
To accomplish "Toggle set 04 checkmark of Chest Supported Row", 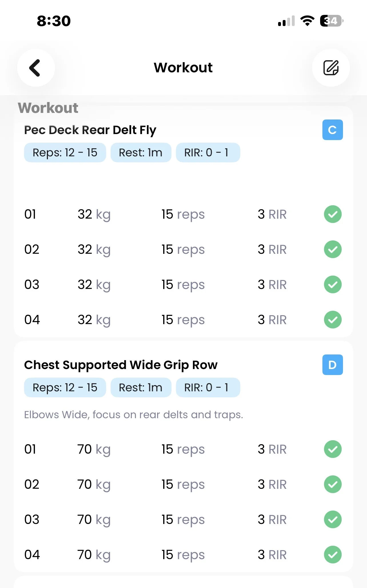I will (x=333, y=555).
